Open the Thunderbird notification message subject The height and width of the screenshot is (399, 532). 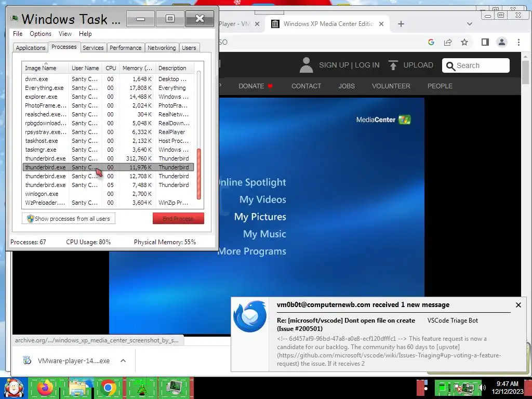coord(345,324)
